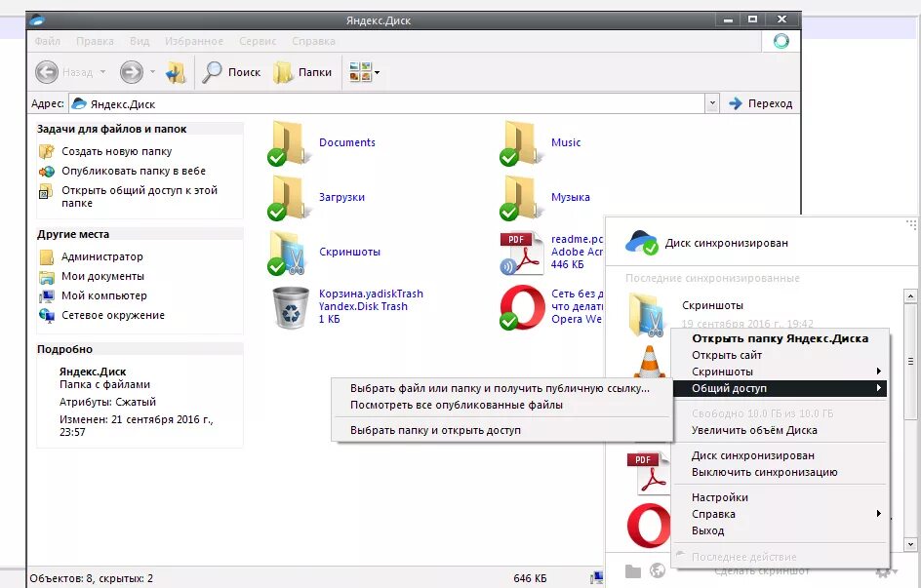
Task: Select the readme PDF file icon
Action: pyautogui.click(x=522, y=253)
